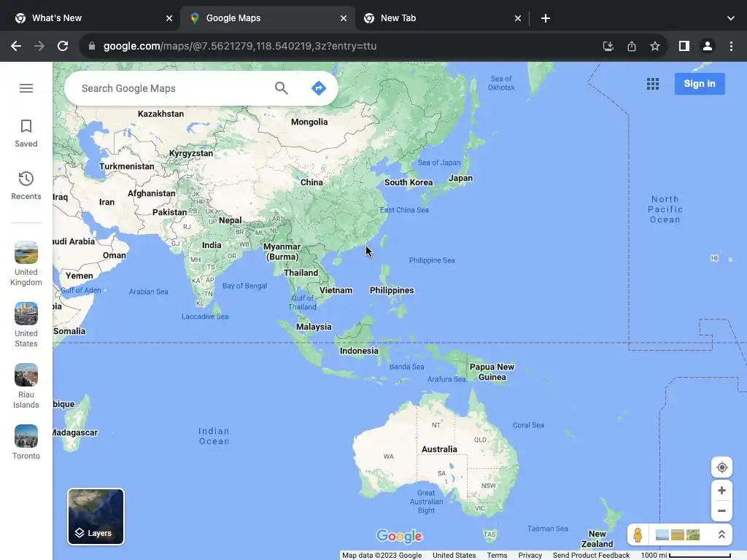Reload the Google Maps page
Viewport: 747px width, 560px height.
click(63, 46)
